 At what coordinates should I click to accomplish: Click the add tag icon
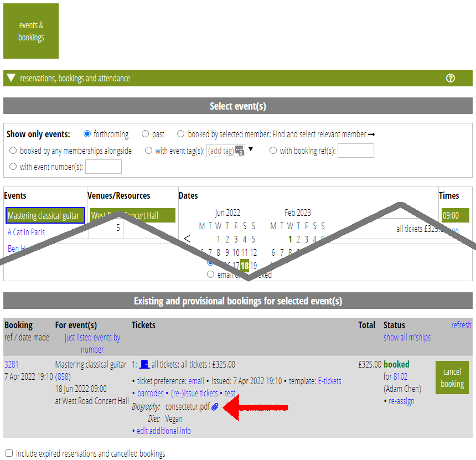pos(240,151)
